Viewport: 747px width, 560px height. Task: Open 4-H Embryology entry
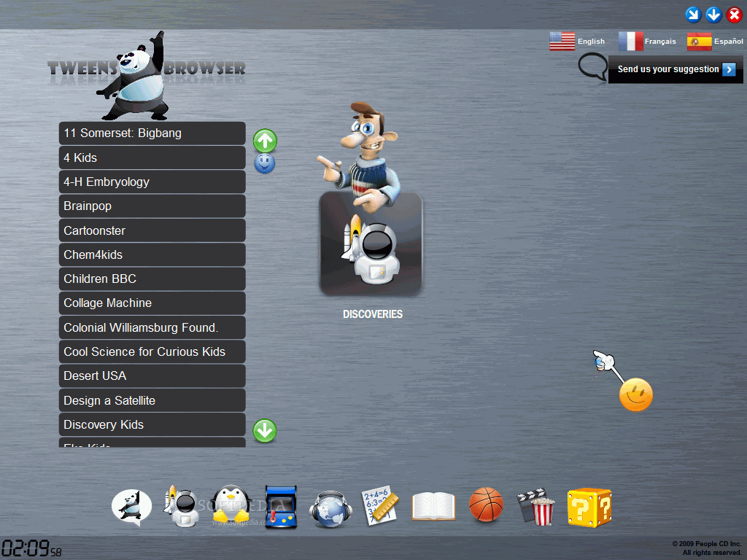152,182
